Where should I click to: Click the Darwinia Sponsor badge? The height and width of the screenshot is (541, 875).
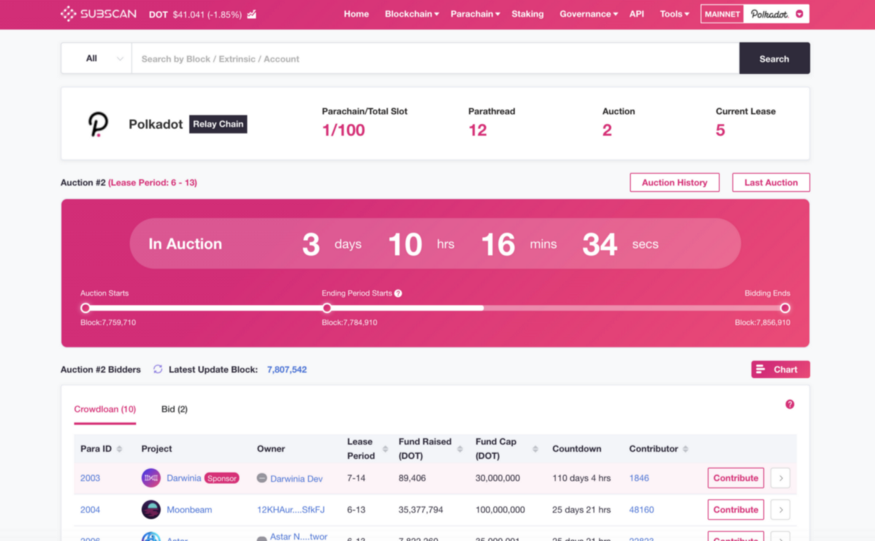222,478
